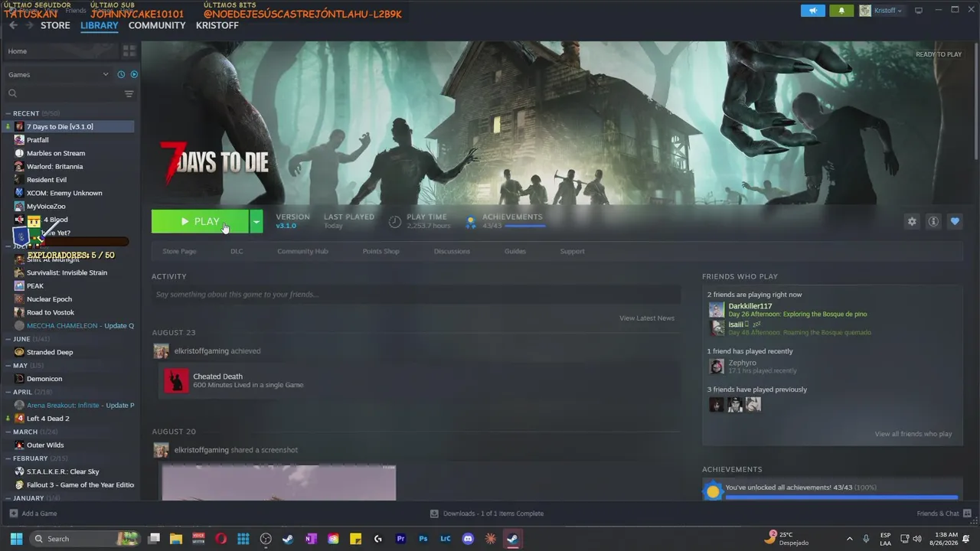Open Steam announcements megaphone button
Image resolution: width=980 pixels, height=551 pixels.
[813, 11]
